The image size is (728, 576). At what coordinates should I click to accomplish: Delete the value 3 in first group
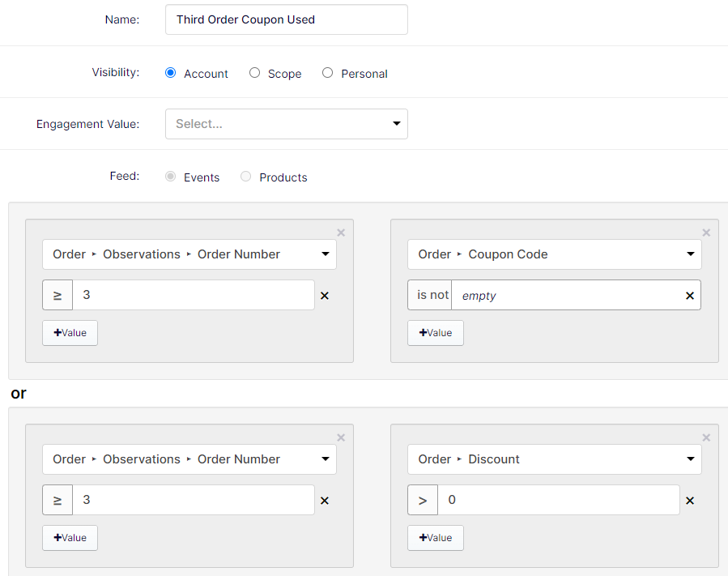pos(325,296)
